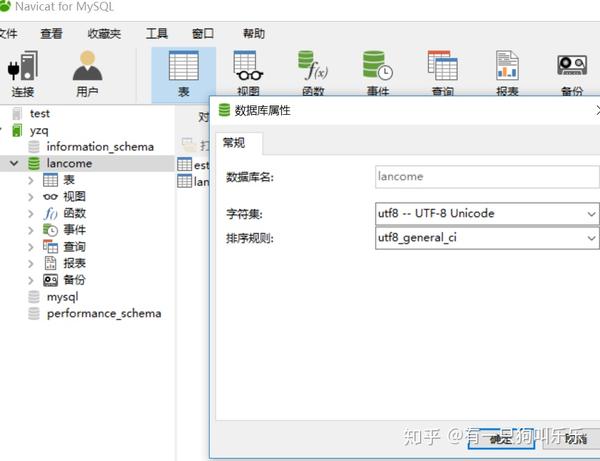Click the 取消 cancel button

pos(573,438)
